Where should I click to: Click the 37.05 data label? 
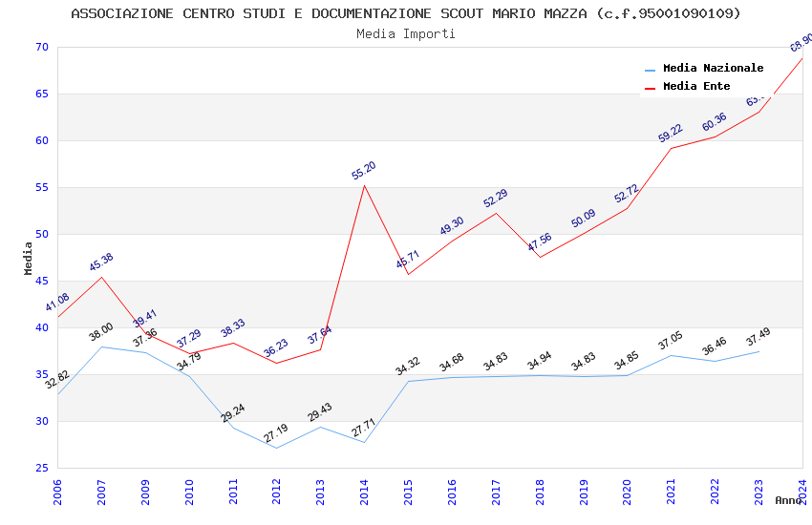(x=671, y=341)
